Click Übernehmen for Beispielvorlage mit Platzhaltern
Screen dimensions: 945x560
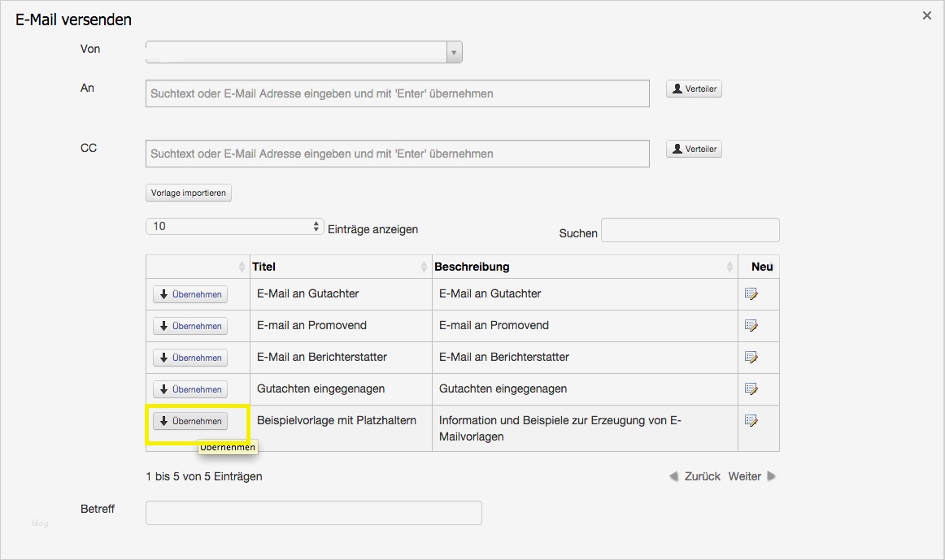click(190, 421)
